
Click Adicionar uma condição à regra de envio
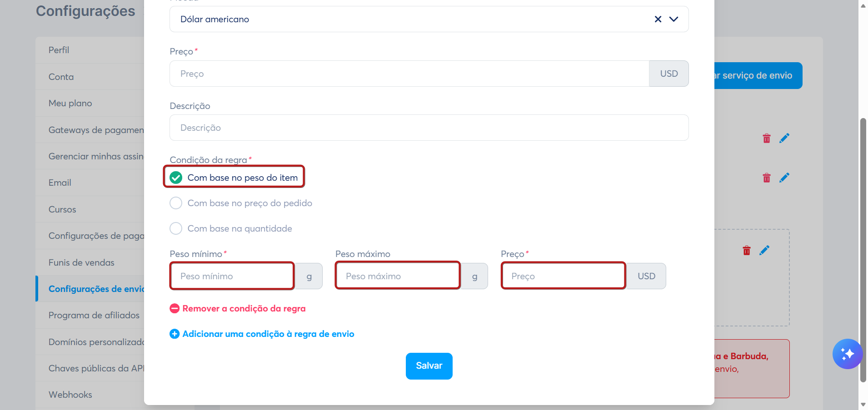262,334
